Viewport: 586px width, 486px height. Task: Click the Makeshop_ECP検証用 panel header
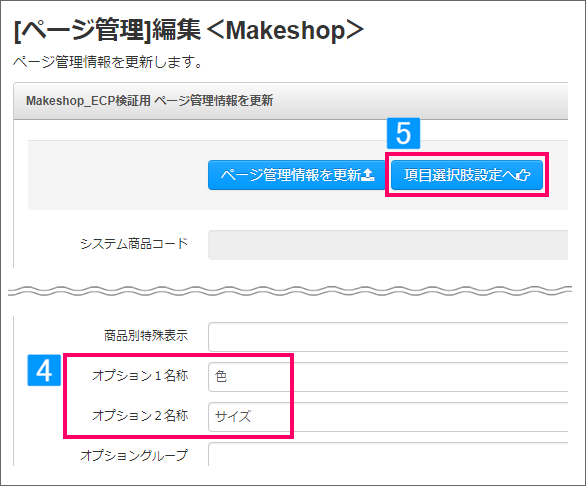click(291, 101)
